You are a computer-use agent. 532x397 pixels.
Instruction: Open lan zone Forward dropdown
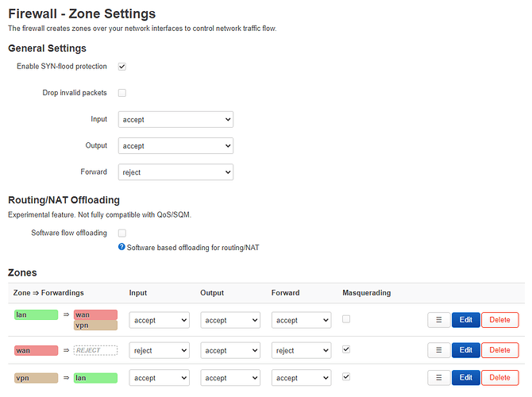coord(301,320)
